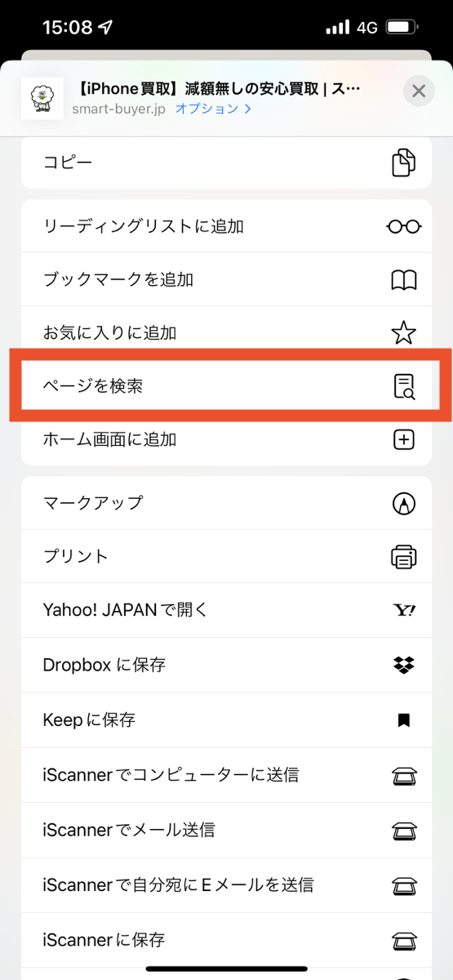This screenshot has height=980, width=453.
Task: Tap the Keep bookmark icon
Action: pos(404,720)
